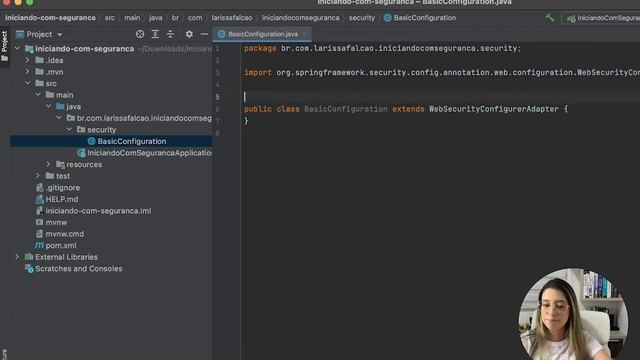
Task: Click the security breadcrumb in navigation bar
Action: pyautogui.click(x=362, y=18)
